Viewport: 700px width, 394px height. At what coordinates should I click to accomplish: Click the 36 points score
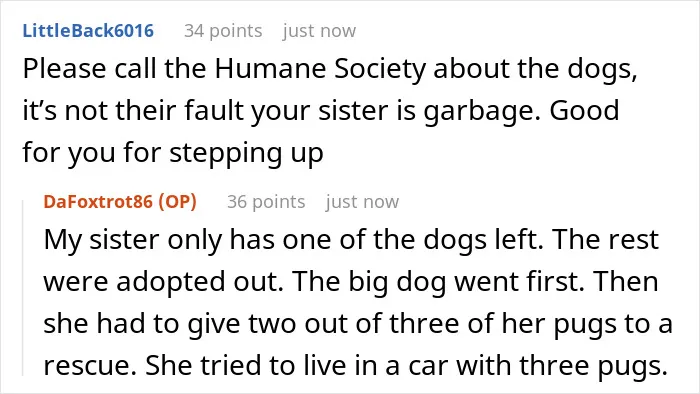click(x=266, y=202)
